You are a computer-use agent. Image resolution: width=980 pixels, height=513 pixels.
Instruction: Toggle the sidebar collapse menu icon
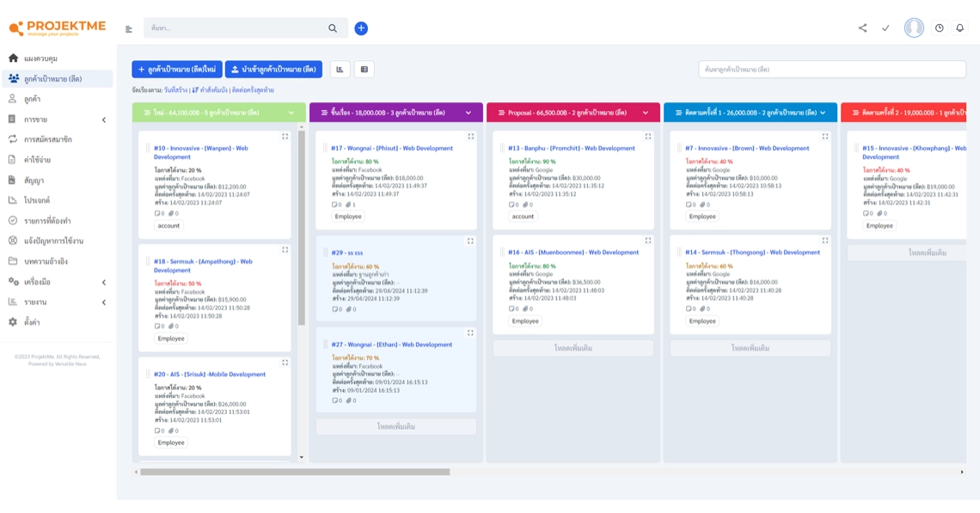click(x=129, y=29)
